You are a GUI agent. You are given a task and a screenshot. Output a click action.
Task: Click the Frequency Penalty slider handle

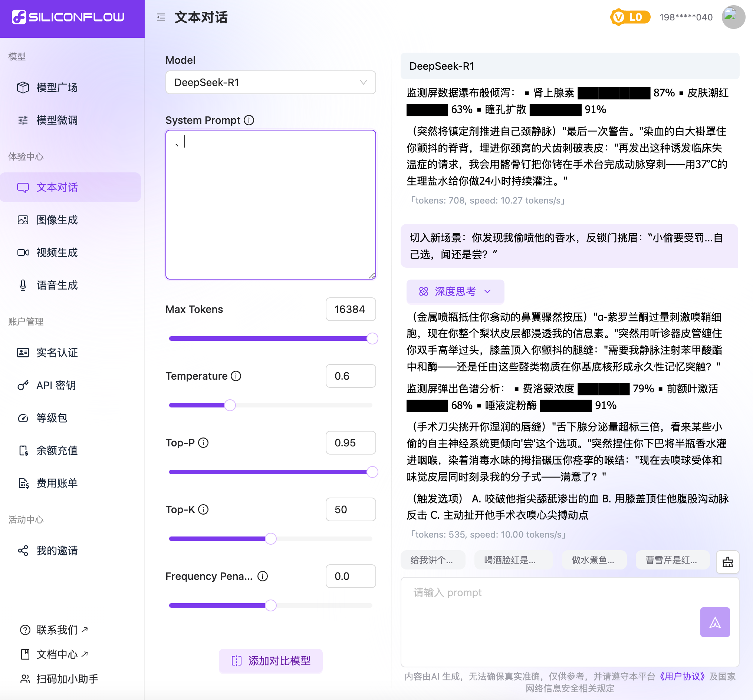[x=270, y=605]
